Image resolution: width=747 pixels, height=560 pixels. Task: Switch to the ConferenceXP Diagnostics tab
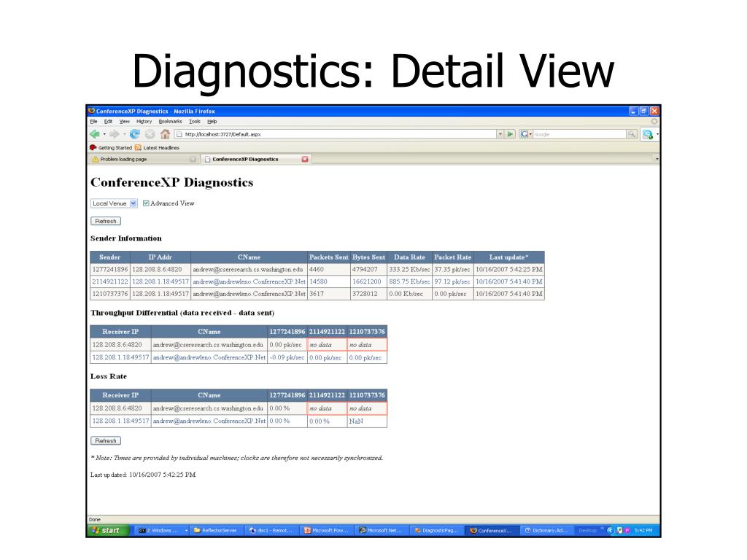pos(256,159)
